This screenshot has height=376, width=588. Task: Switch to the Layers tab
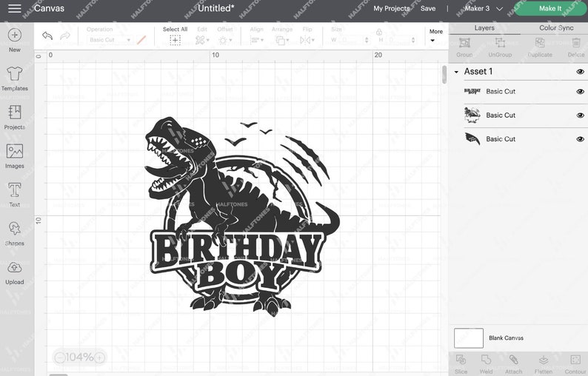point(484,28)
